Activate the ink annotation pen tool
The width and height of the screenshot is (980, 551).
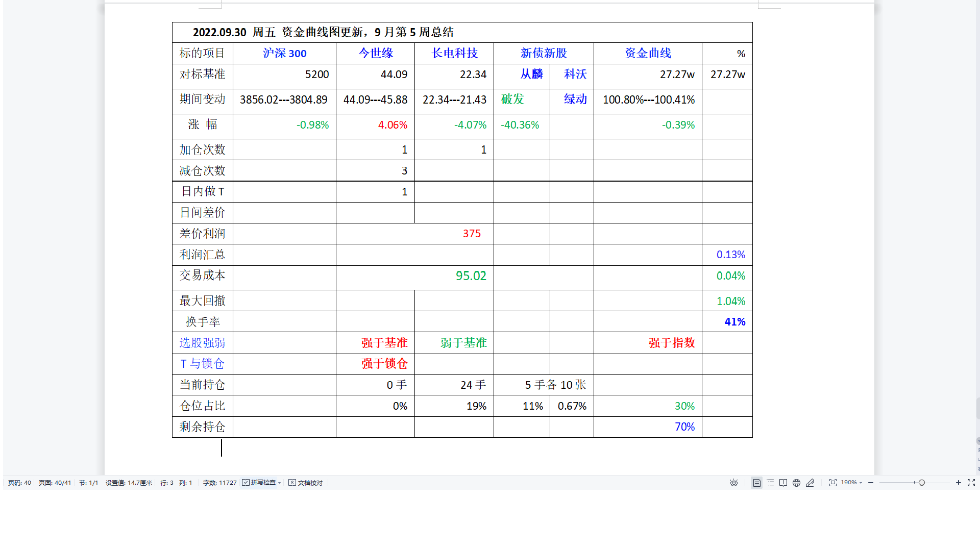(811, 483)
